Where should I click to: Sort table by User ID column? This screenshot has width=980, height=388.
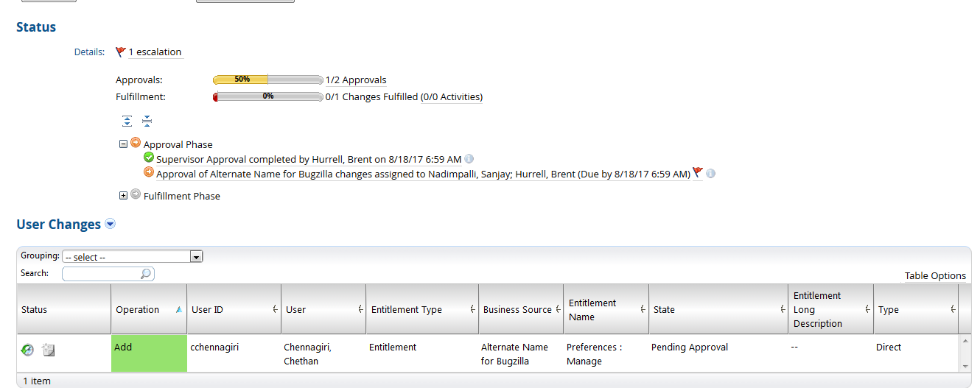pos(208,310)
